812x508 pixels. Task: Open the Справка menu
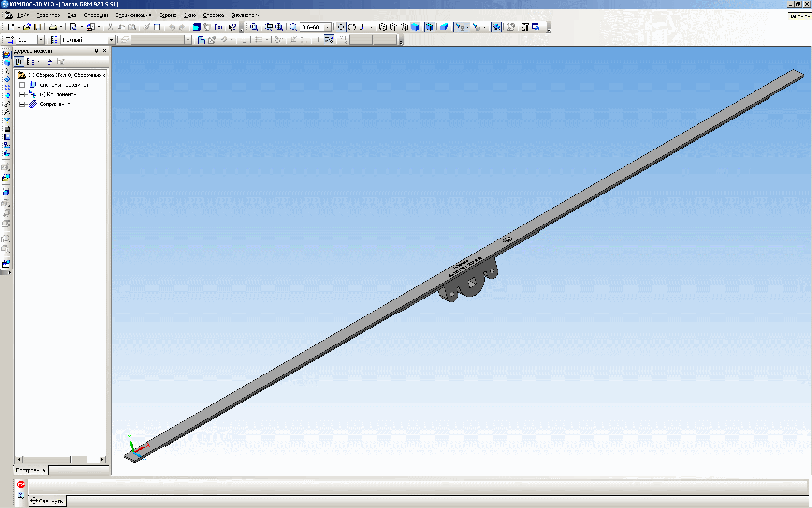(213, 15)
